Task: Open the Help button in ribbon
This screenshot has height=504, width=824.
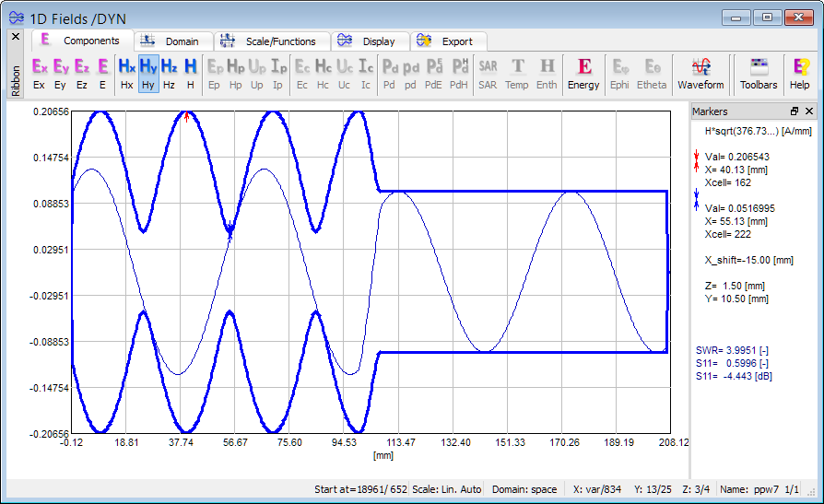Action: (800, 74)
